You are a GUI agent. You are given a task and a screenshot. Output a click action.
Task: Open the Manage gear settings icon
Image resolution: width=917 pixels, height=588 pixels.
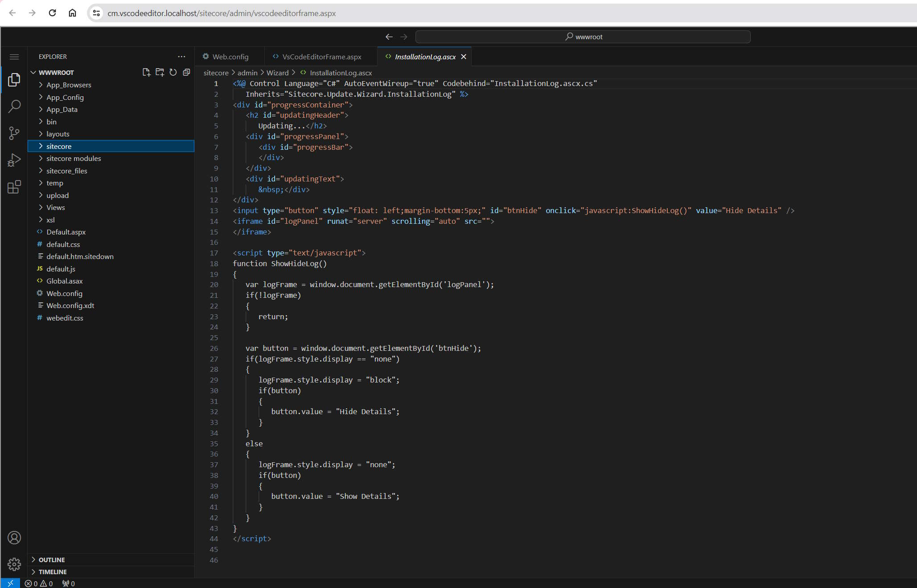14,564
